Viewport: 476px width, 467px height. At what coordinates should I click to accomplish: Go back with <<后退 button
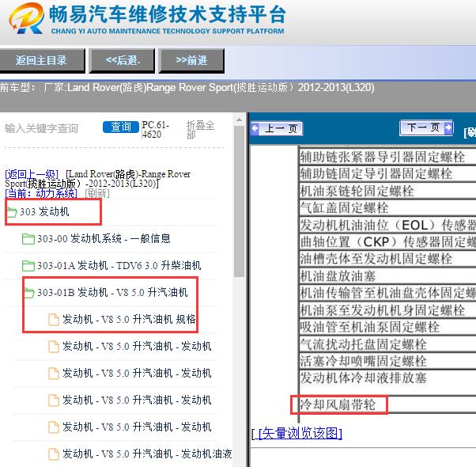point(122,60)
